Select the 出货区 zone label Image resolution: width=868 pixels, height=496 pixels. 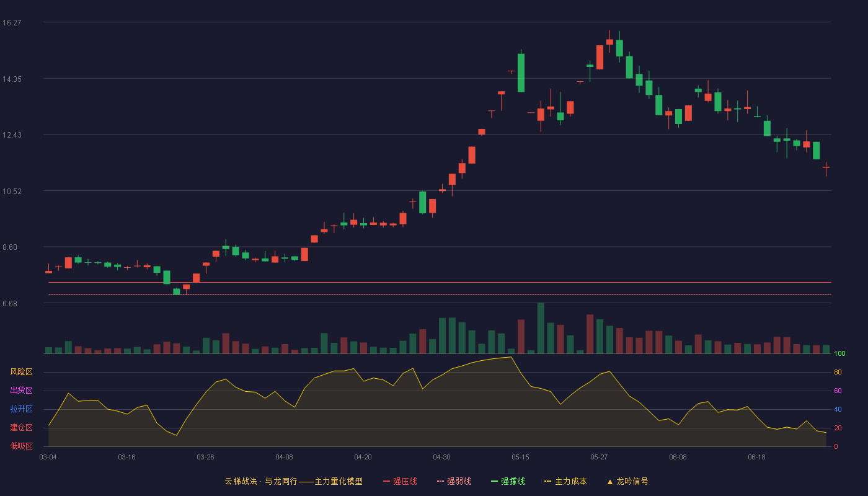(21, 391)
